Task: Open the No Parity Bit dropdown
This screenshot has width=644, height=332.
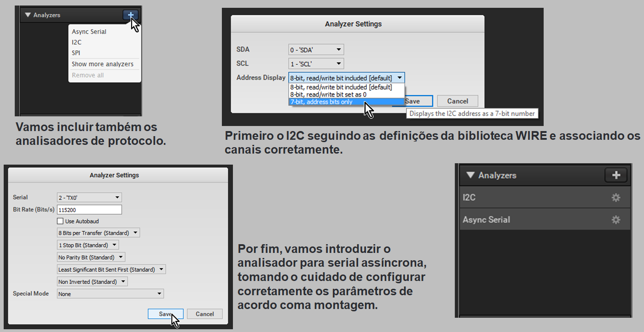Action: (x=91, y=258)
